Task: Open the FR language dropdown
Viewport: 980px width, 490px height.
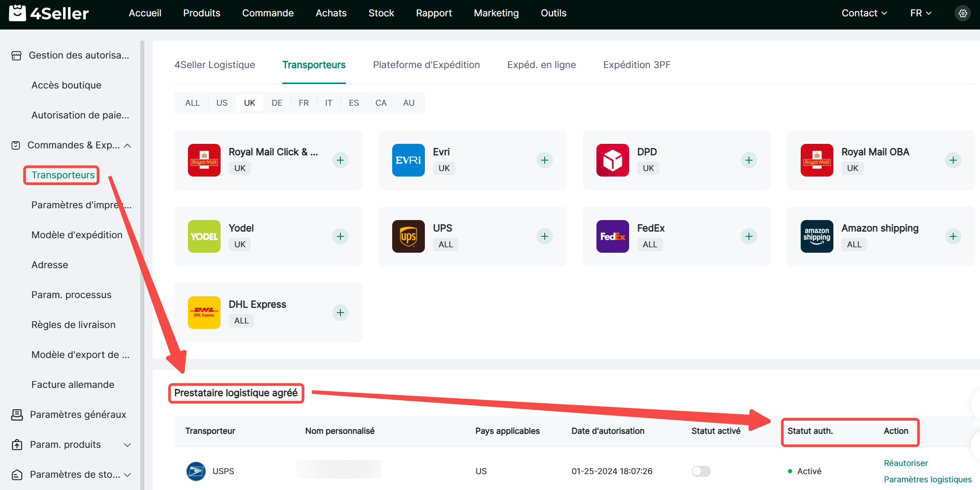Action: [920, 13]
